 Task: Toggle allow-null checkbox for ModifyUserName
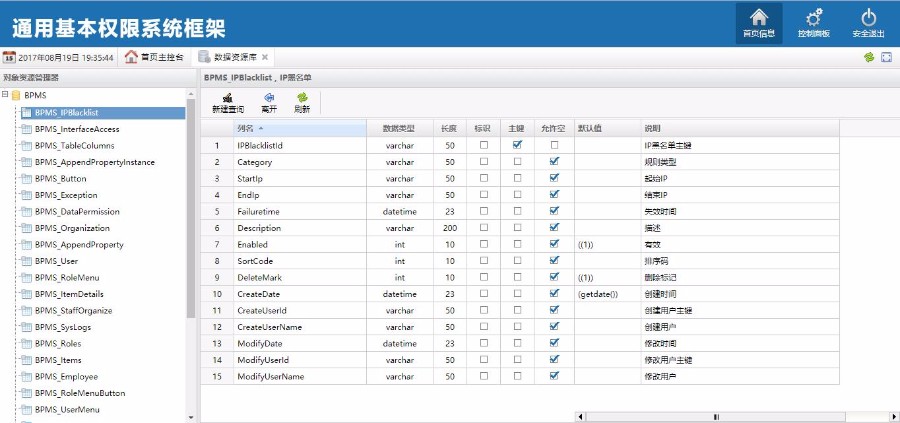[554, 377]
